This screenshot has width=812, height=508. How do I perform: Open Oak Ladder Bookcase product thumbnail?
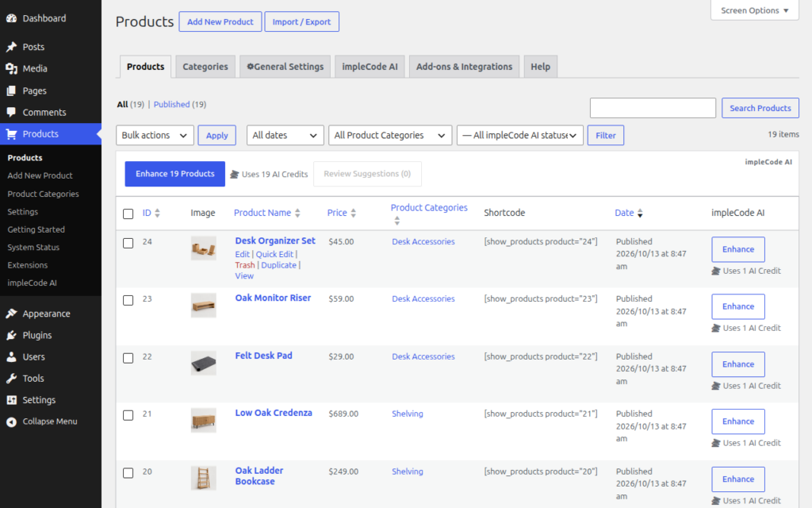(x=204, y=478)
